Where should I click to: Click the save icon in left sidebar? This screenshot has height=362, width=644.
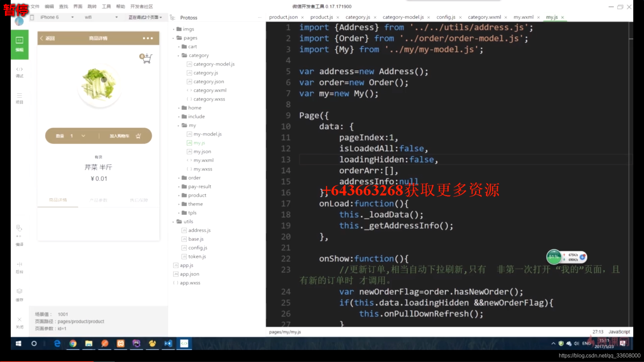coord(19,291)
